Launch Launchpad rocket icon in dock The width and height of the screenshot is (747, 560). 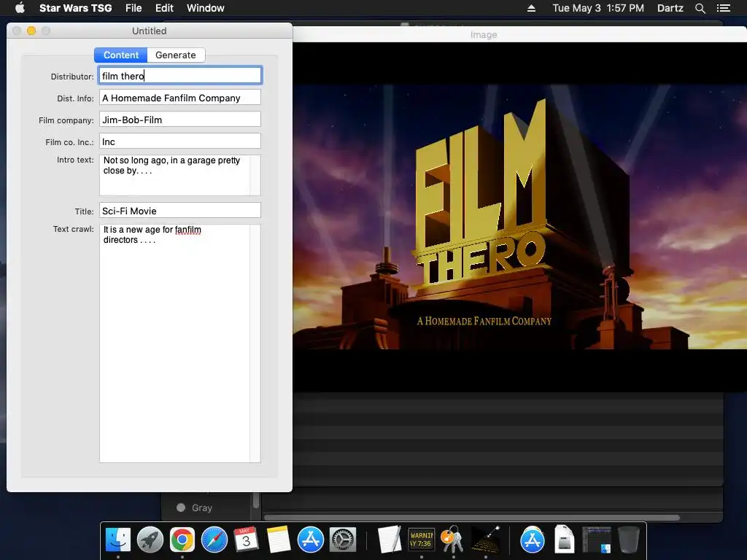coord(150,540)
